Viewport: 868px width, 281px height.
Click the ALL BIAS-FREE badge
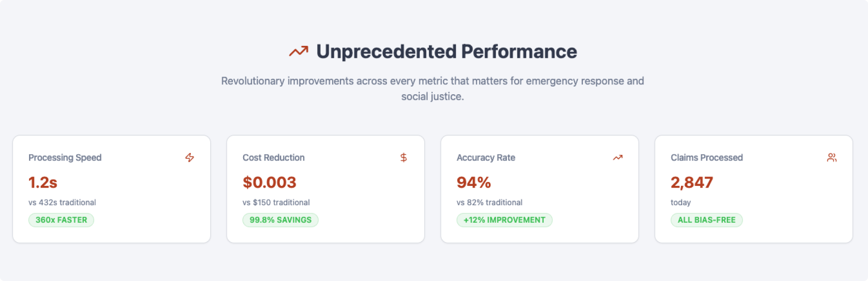click(706, 220)
